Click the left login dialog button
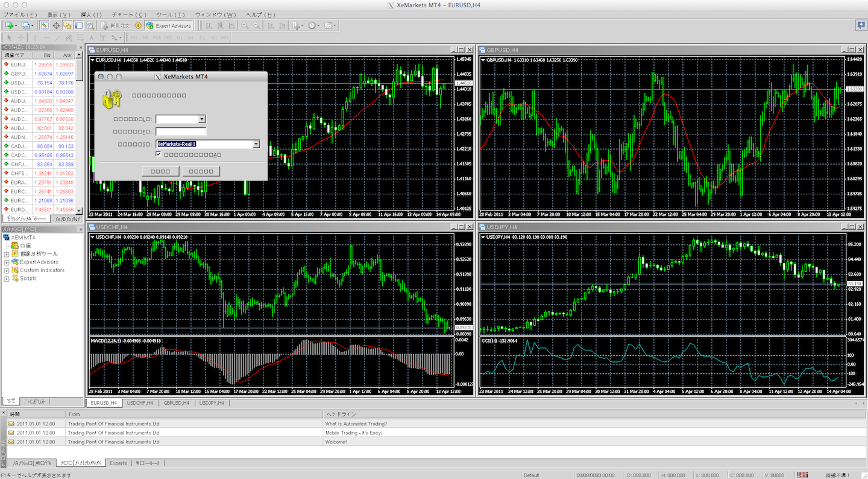Image resolution: width=868 pixels, height=479 pixels. (160, 171)
